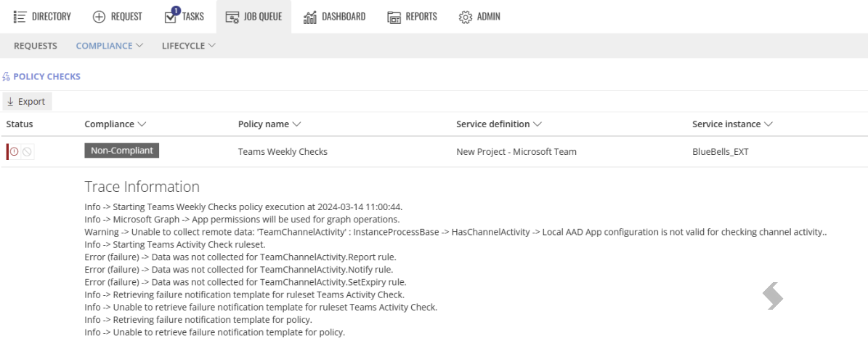Click the TeamChannelActivity.Report error line

tap(240, 257)
